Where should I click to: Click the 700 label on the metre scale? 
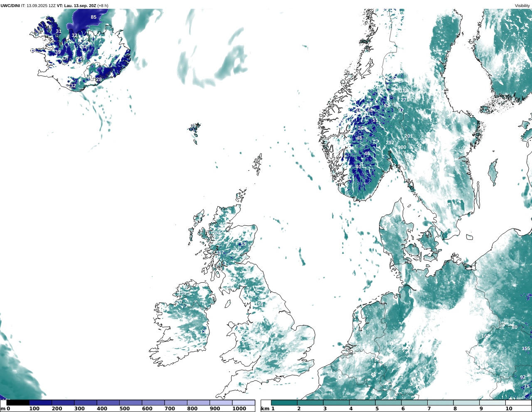(x=170, y=409)
